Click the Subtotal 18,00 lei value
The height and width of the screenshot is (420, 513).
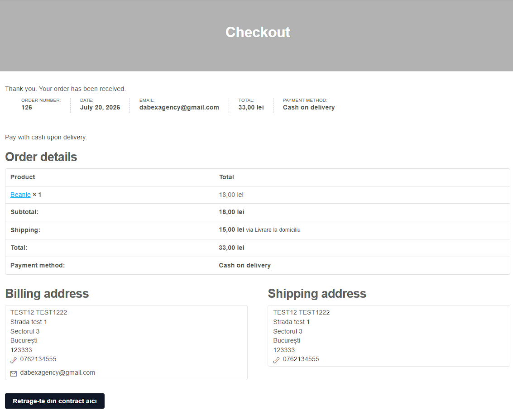232,212
